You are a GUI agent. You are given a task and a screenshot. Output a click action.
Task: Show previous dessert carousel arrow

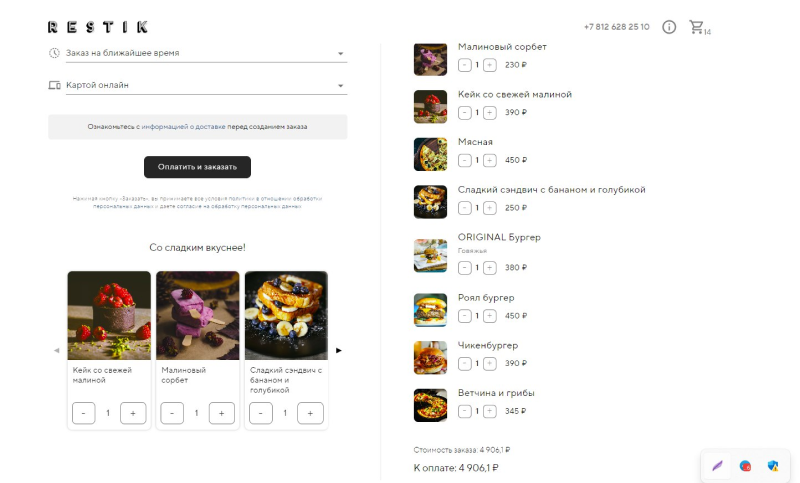pos(57,350)
